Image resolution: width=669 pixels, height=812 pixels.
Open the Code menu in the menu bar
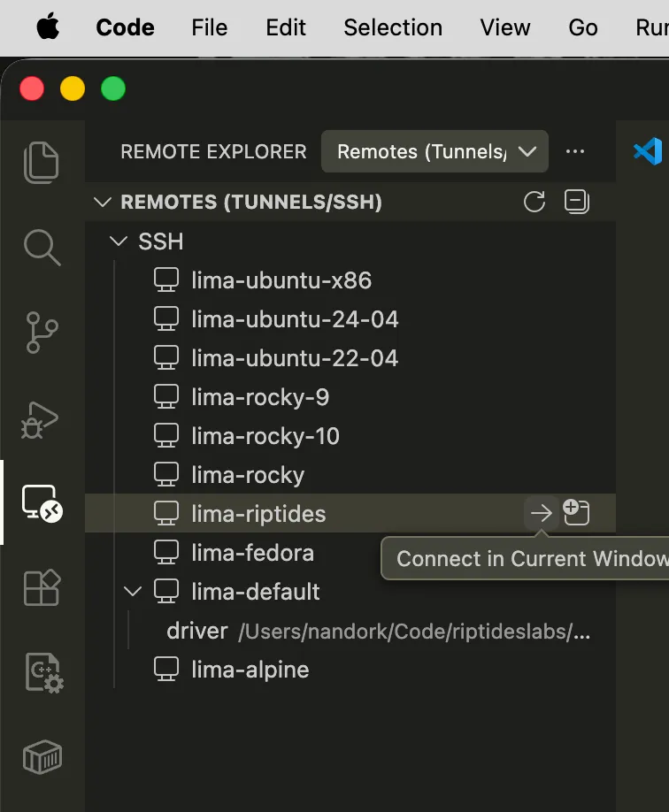coord(124,27)
